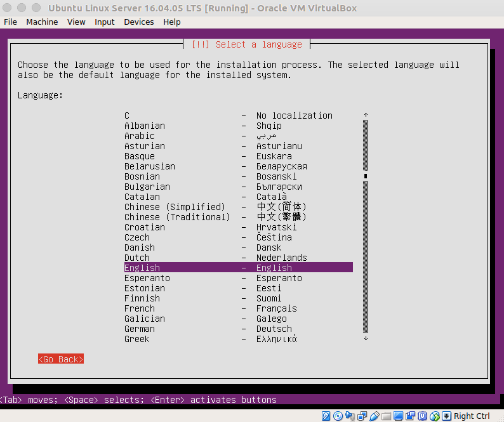This screenshot has width=504, height=422.
Task: Click the highlighted English language row
Action: point(238,267)
